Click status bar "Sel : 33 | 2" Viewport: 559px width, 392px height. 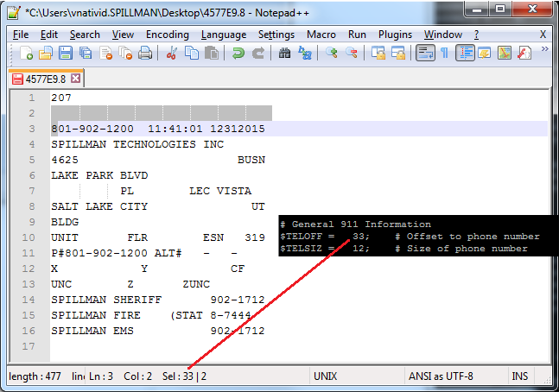[184, 376]
